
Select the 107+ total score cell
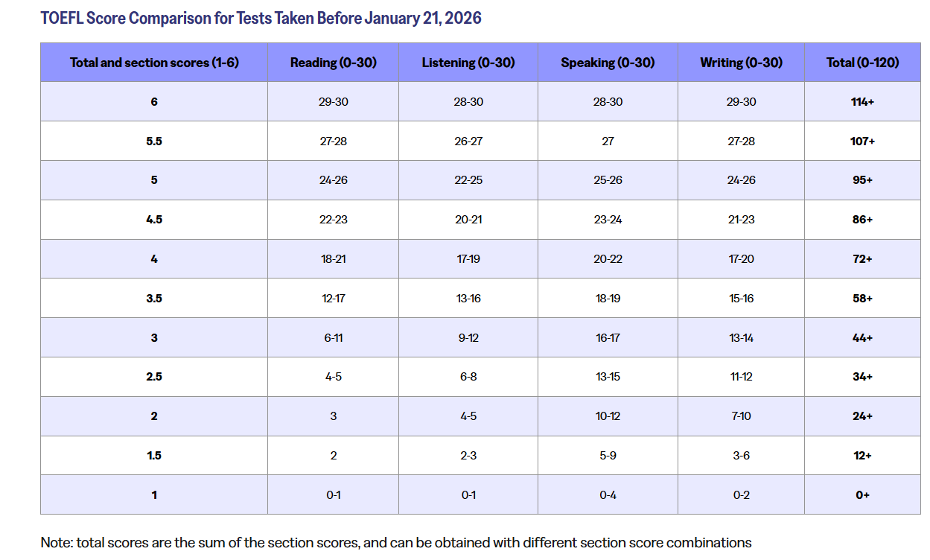pos(862,141)
